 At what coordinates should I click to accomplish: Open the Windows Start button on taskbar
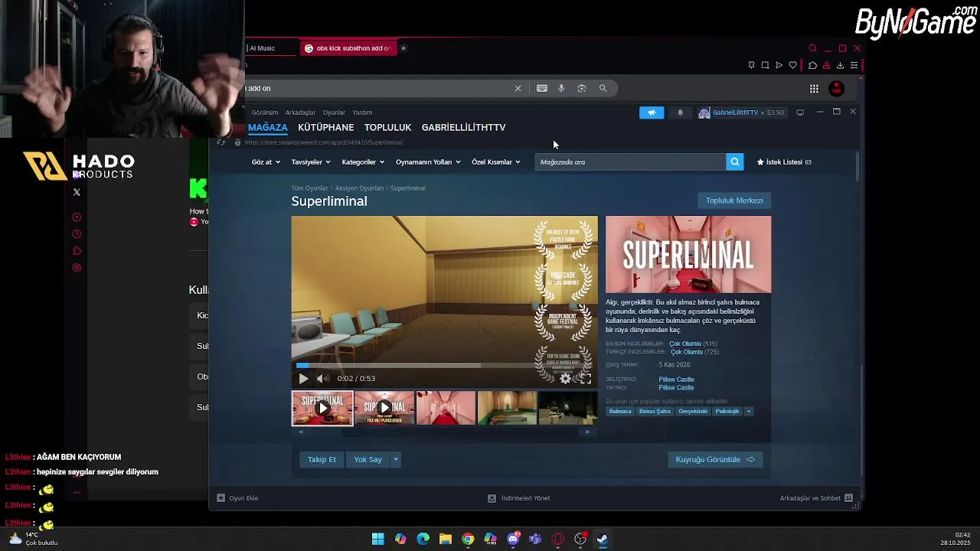pos(377,539)
